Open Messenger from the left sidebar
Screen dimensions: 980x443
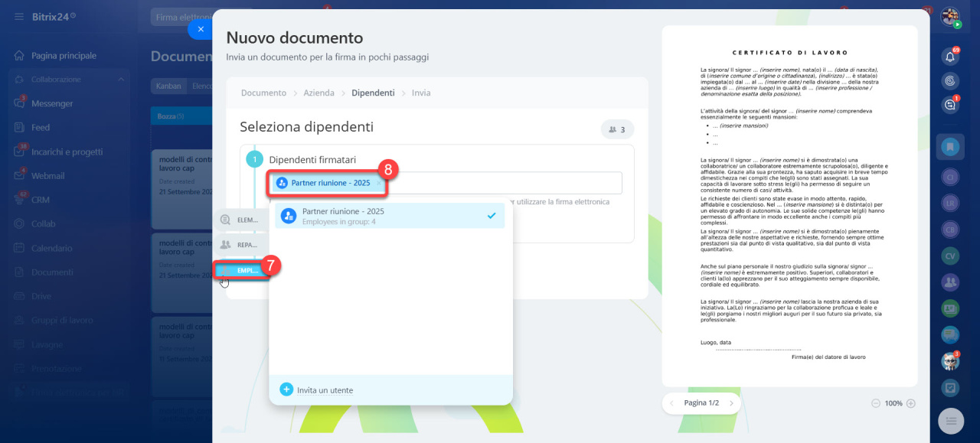(52, 103)
